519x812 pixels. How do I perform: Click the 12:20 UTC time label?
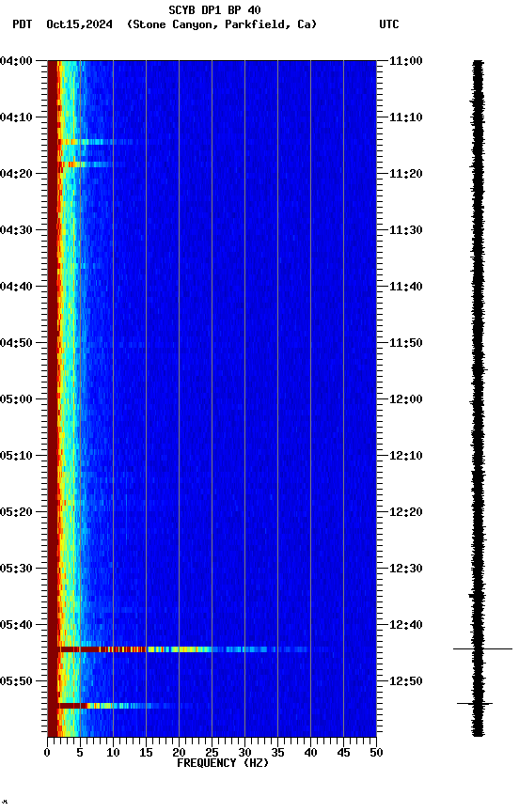click(x=406, y=512)
